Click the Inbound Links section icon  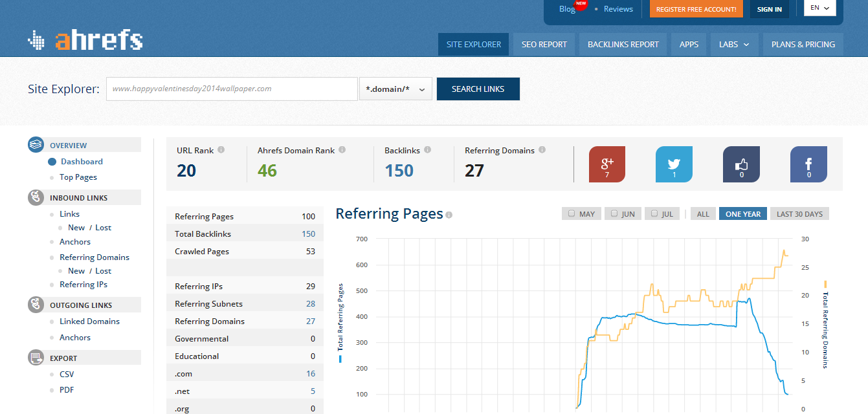(x=36, y=197)
